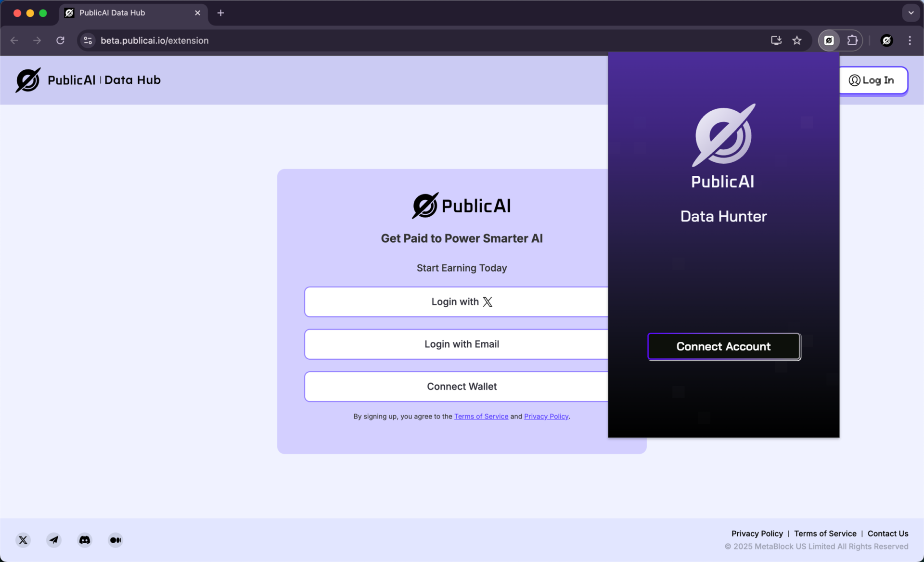Open the Privacy Policy link in signup notice
Viewport: 924px width, 562px height.
[546, 417]
